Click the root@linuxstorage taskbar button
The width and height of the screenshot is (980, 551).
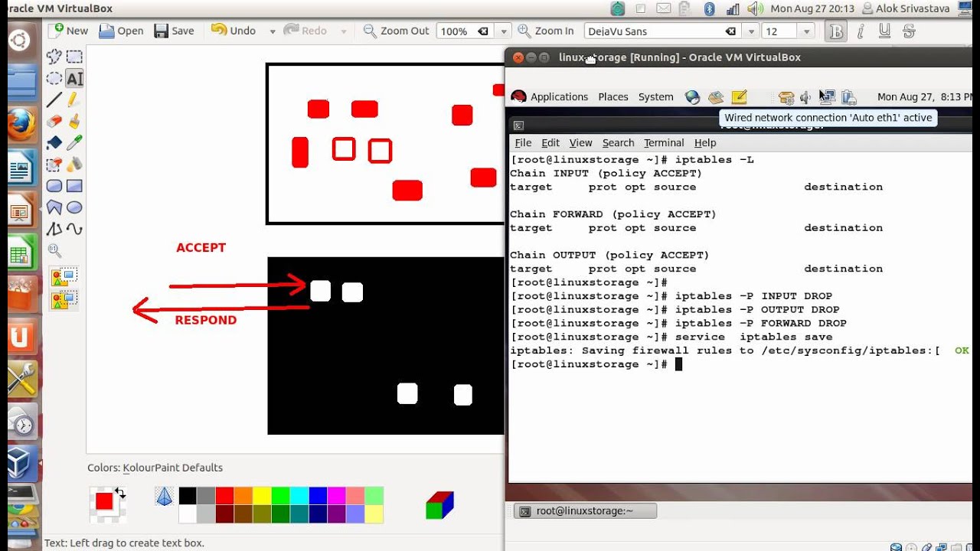pyautogui.click(x=585, y=511)
